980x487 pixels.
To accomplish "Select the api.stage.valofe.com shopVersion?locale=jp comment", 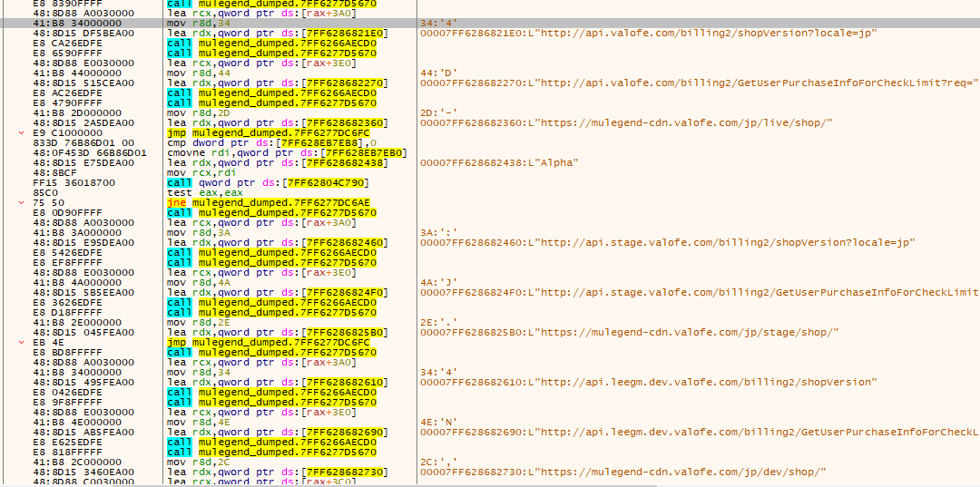I will tap(668, 243).
